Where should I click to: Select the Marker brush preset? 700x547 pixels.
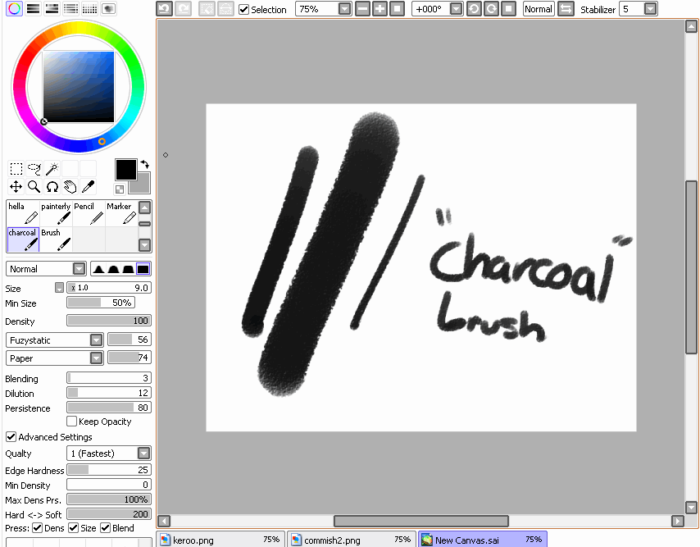pos(121,213)
